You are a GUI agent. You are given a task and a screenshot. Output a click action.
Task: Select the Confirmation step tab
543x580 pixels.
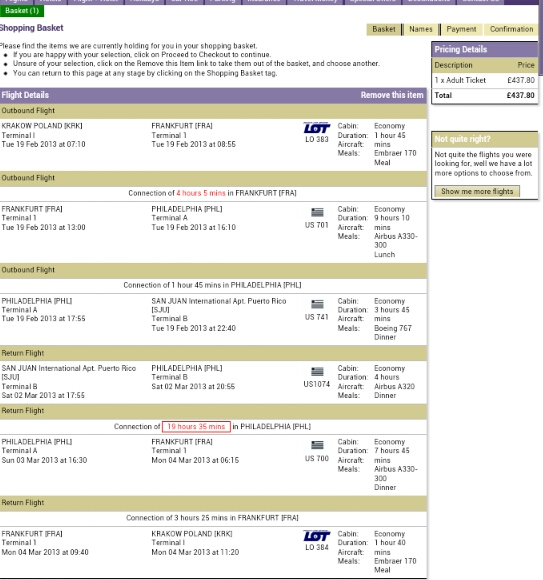pyautogui.click(x=511, y=29)
